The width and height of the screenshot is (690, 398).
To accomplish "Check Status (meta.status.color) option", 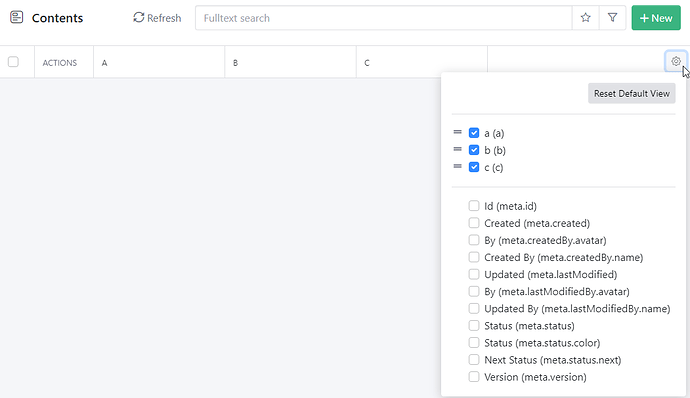I will click(x=474, y=343).
